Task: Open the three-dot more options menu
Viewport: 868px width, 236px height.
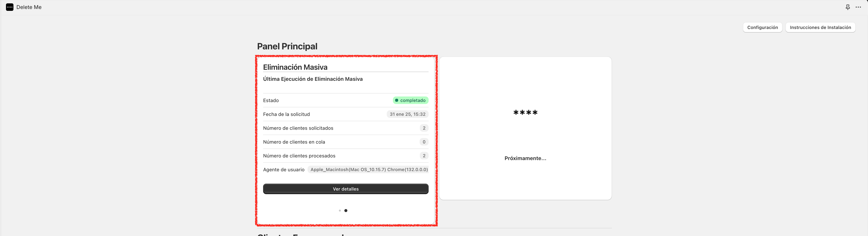Action: pyautogui.click(x=858, y=7)
